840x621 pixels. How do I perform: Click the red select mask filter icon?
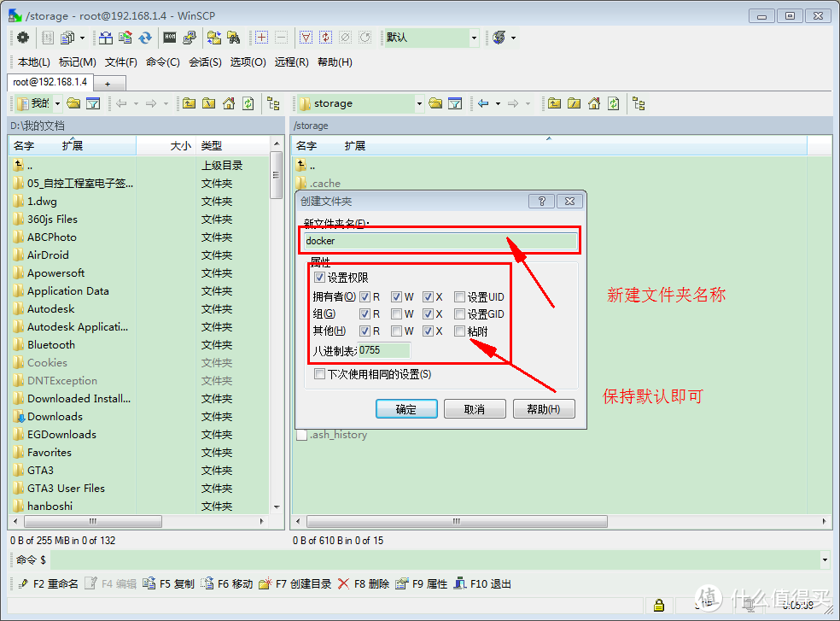306,38
